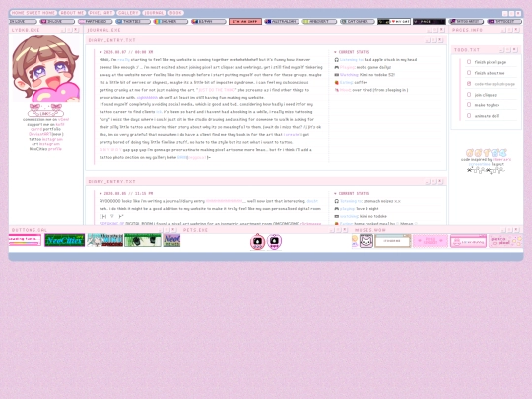Close the MUSES.WOW panel

point(517,230)
